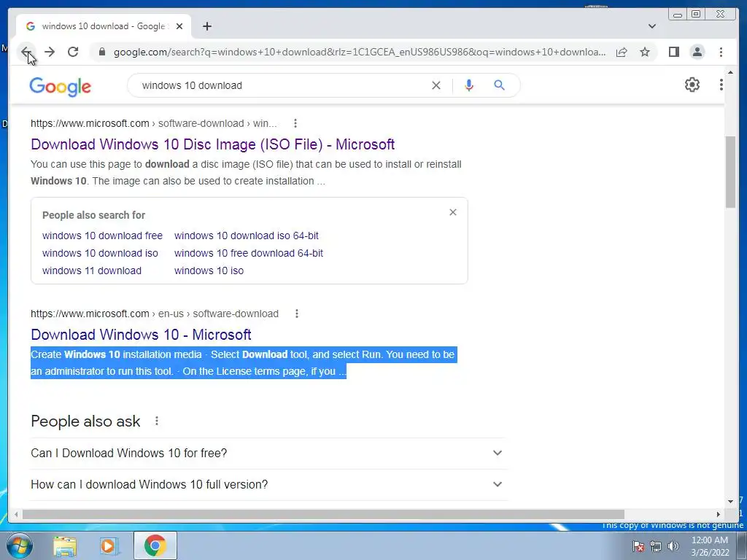Image resolution: width=747 pixels, height=560 pixels.
Task: Open the Chrome profile avatar icon
Action: (697, 52)
